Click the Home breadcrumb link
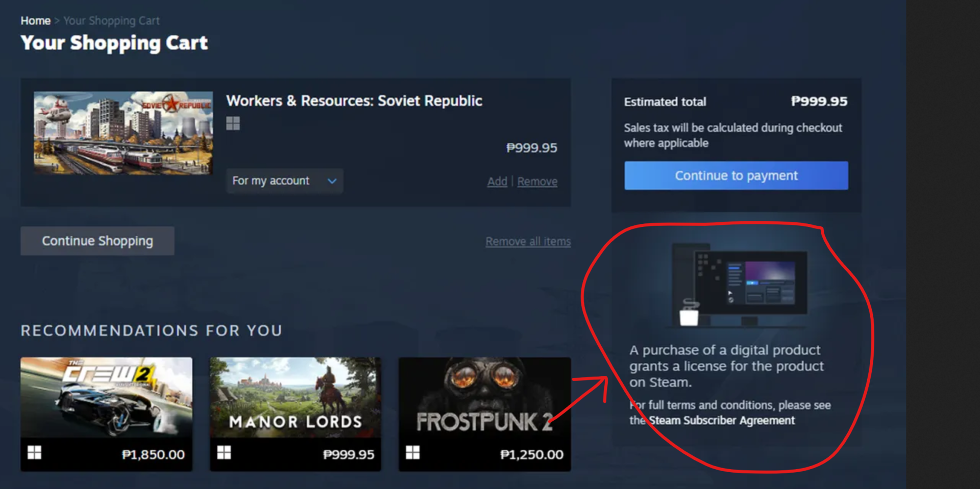This screenshot has width=980, height=489. 35,21
